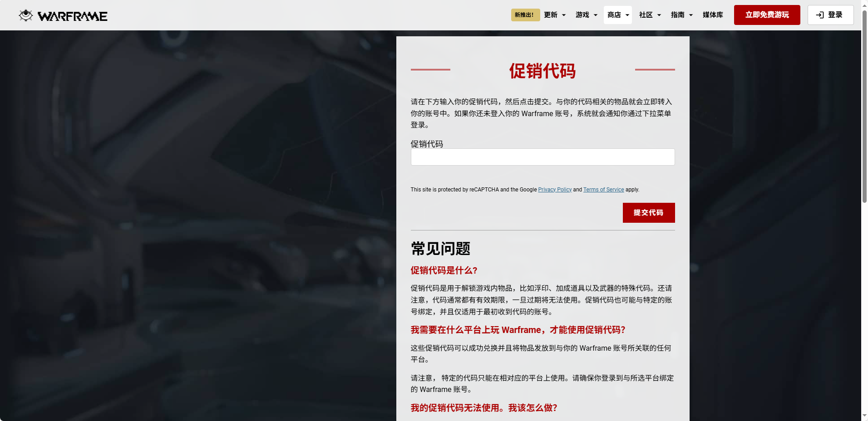Click the 促销代码 input field
868x421 pixels.
click(x=542, y=157)
